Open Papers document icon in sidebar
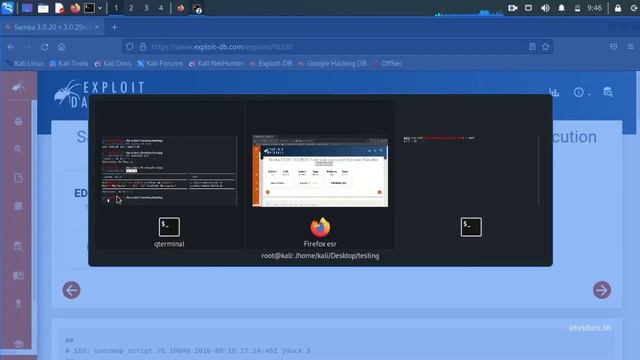The image size is (640, 360). [18, 178]
